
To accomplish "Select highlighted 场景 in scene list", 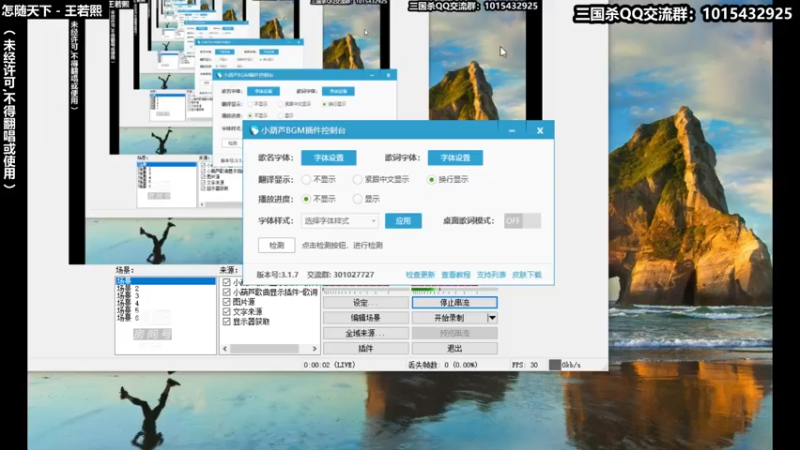I will [165, 281].
